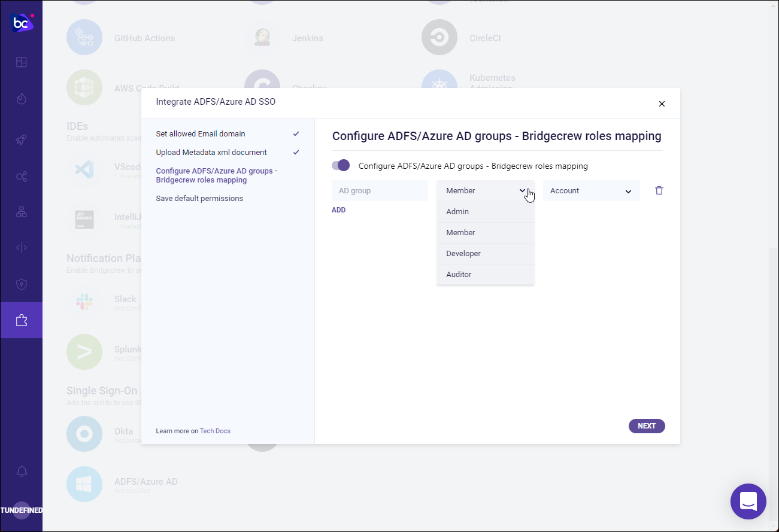Image resolution: width=779 pixels, height=532 pixels.
Task: Click the GitHub Actions label
Action: 145,38
